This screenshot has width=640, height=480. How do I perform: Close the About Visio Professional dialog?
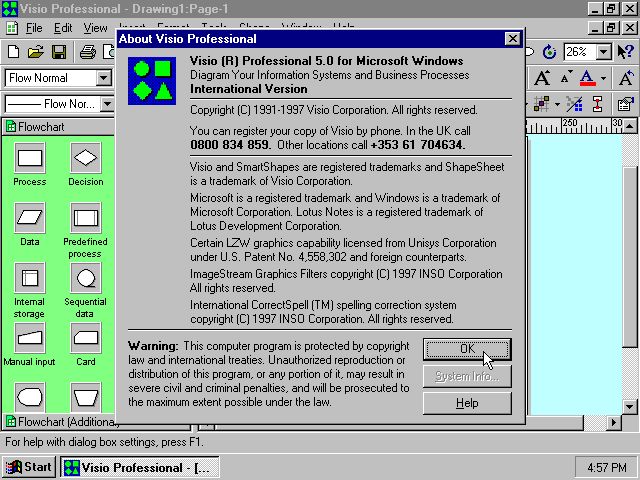tap(512, 39)
